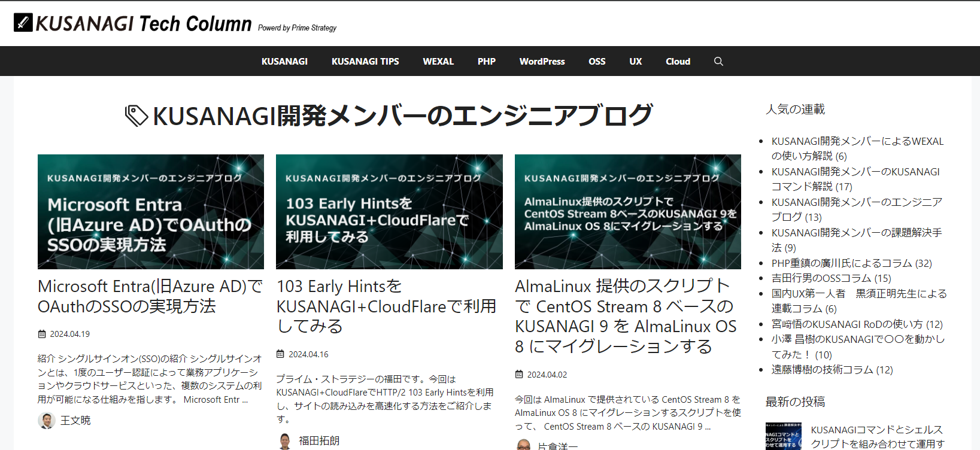980x450 pixels.
Task: Open series link 遠藤博樹の技術コラム
Action: (x=832, y=370)
